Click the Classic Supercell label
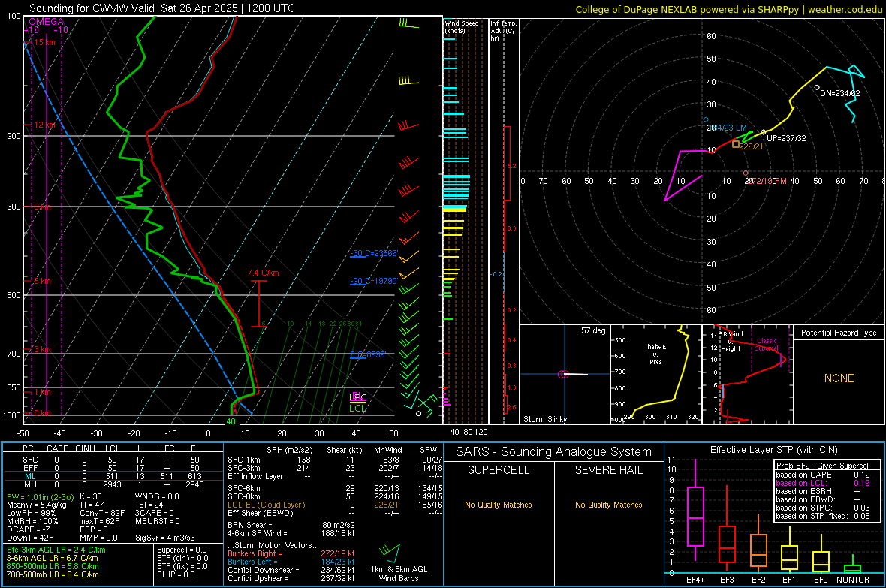 (767, 345)
